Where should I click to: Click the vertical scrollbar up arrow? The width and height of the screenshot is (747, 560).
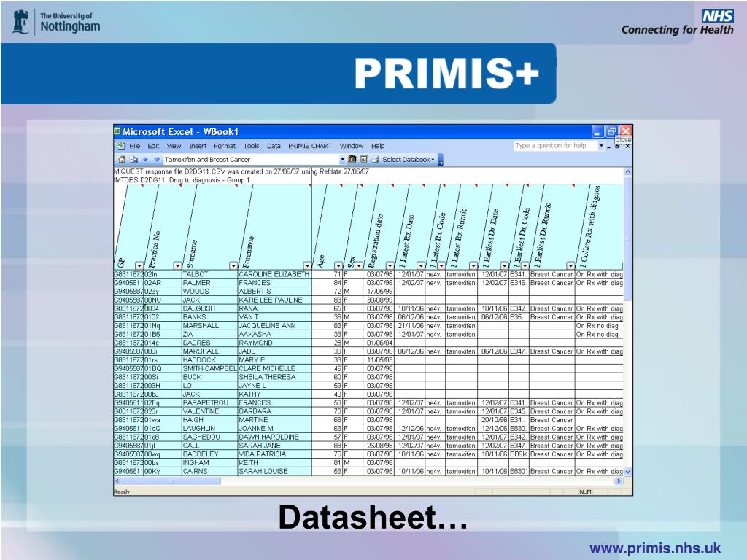(627, 171)
